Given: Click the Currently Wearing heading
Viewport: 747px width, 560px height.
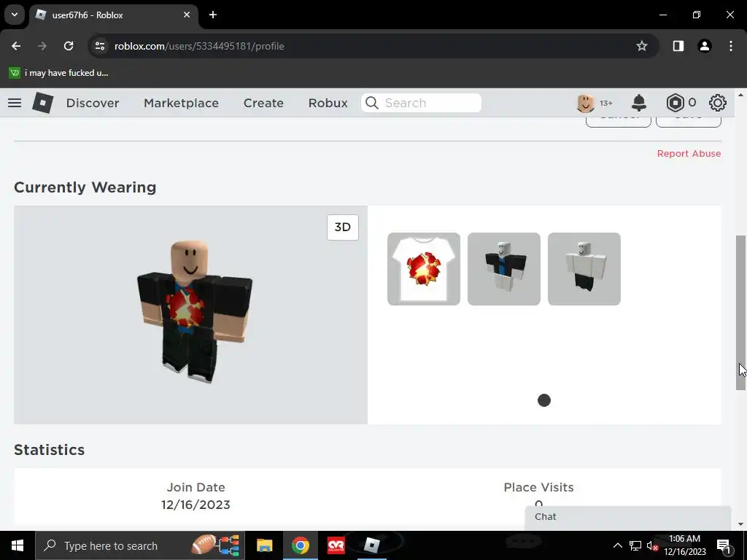Looking at the screenshot, I should (x=85, y=187).
